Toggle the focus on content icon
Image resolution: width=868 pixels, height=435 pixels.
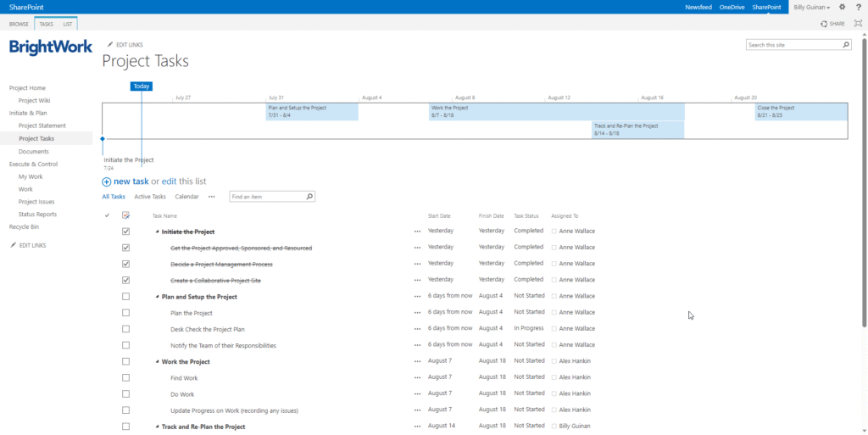click(x=858, y=24)
